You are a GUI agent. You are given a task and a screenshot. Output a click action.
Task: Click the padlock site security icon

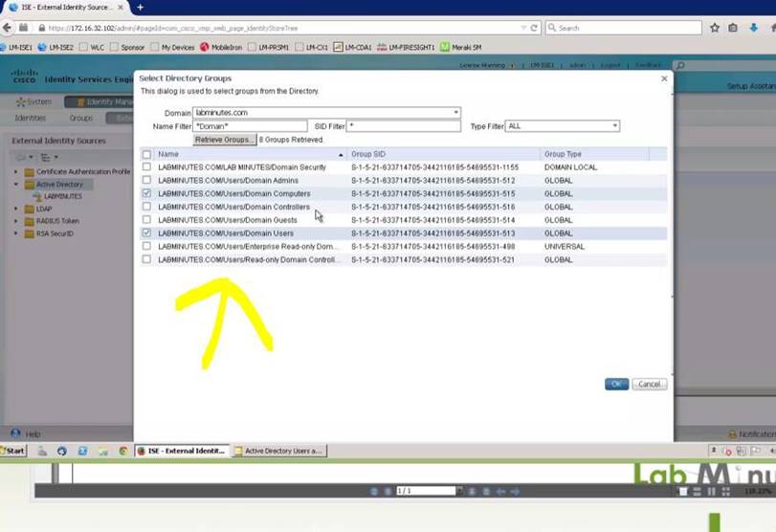[x=41, y=28]
